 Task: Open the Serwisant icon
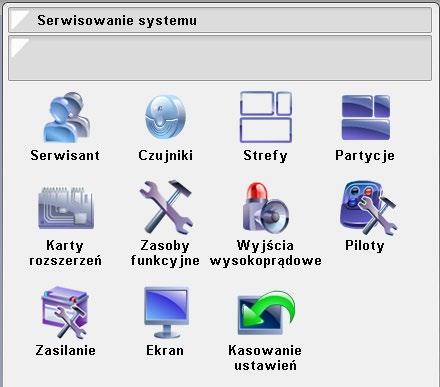pyautogui.click(x=66, y=117)
